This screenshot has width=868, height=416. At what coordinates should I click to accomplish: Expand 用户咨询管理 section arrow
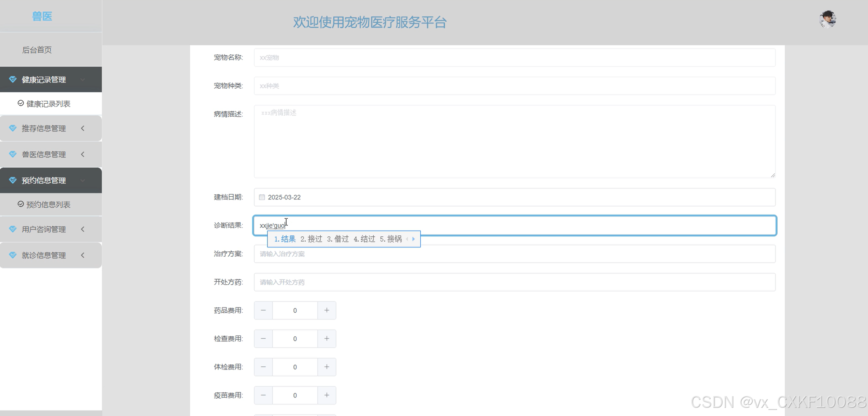pyautogui.click(x=82, y=229)
